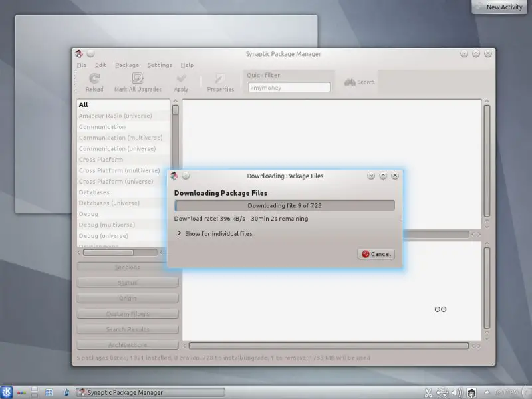Click the Origin filter button
The height and width of the screenshot is (399, 532).
point(128,298)
